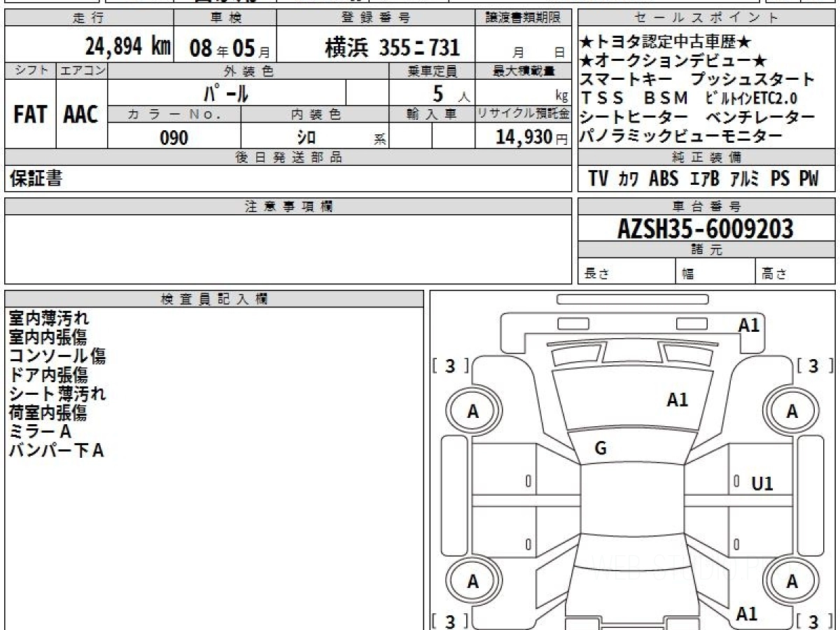Click the 譲渡書類期限 header
Image resolution: width=840 pixels, height=630 pixels.
coord(523,18)
